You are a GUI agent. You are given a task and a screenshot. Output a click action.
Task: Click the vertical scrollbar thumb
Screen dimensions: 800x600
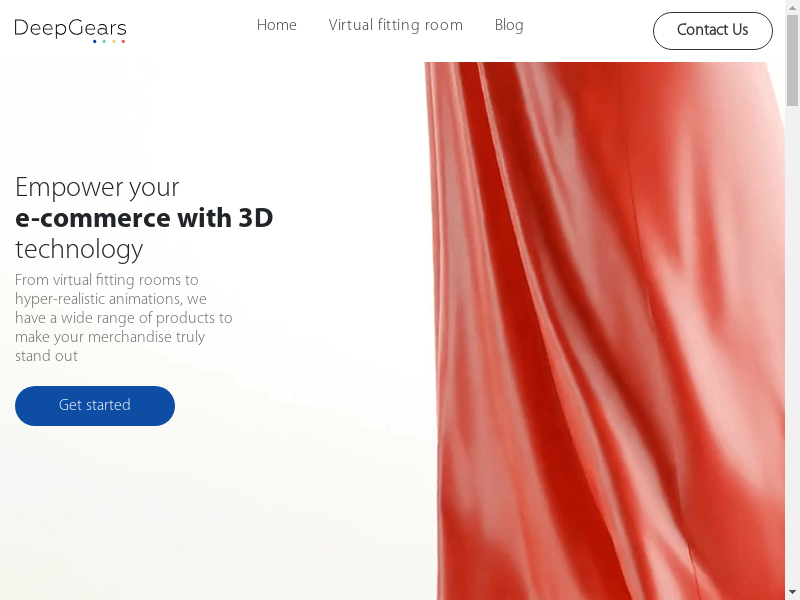792,60
